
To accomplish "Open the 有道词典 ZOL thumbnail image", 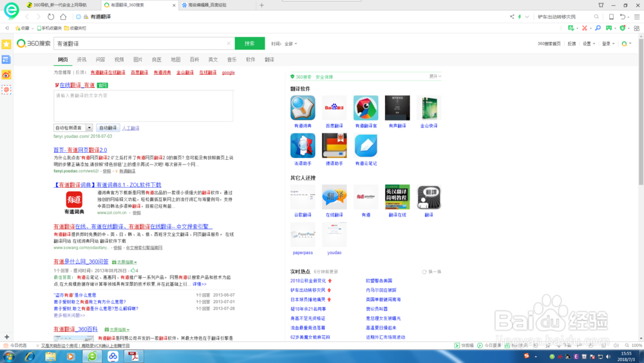I will coord(74,202).
